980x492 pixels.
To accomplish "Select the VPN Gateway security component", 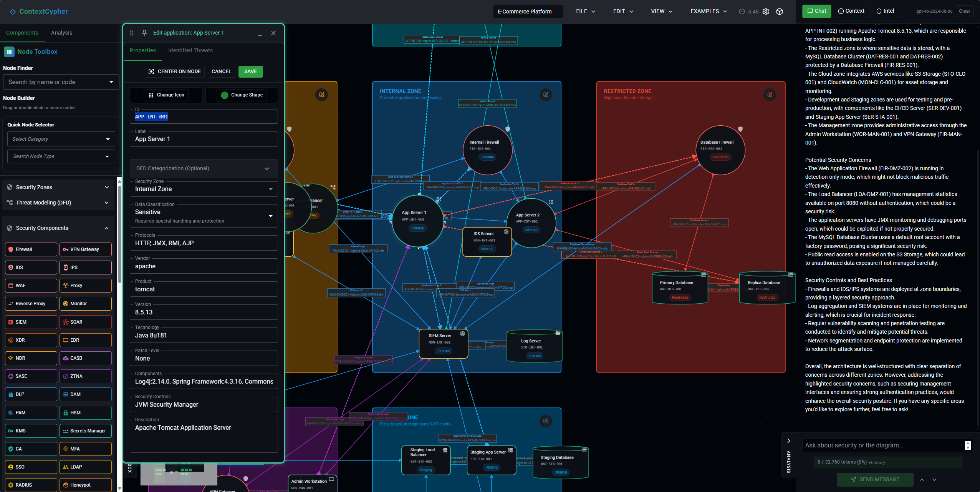I will 85,249.
